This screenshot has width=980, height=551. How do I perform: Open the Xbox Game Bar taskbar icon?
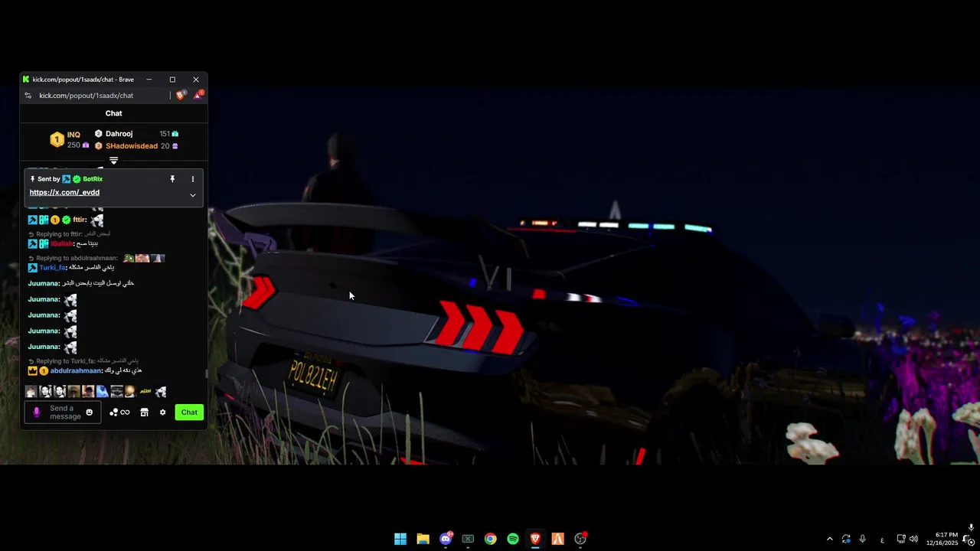pyautogui.click(x=468, y=539)
